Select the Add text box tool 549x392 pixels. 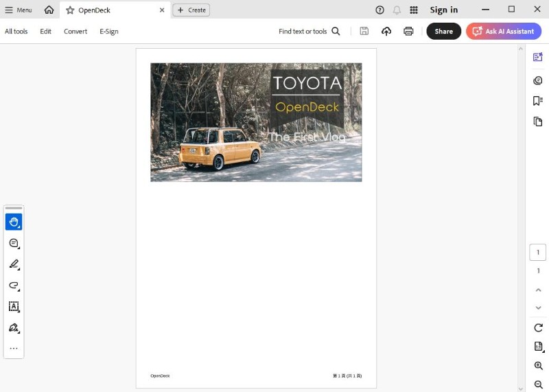tap(14, 306)
